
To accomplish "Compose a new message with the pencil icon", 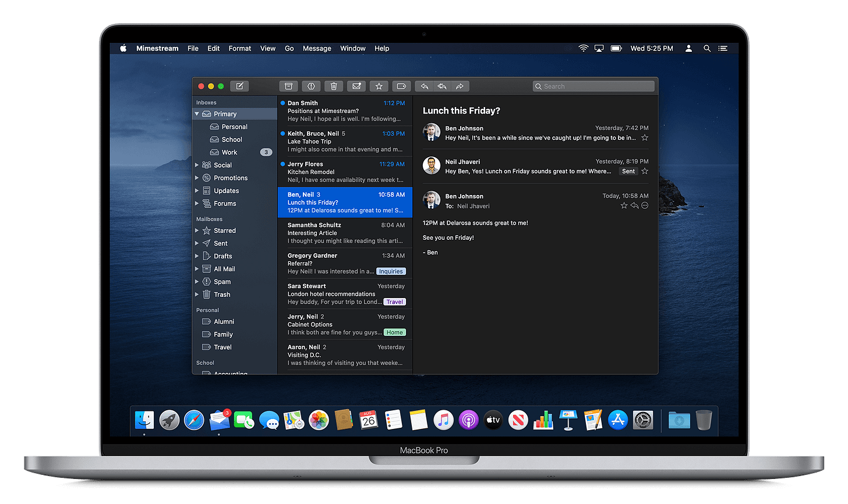I will pos(239,86).
